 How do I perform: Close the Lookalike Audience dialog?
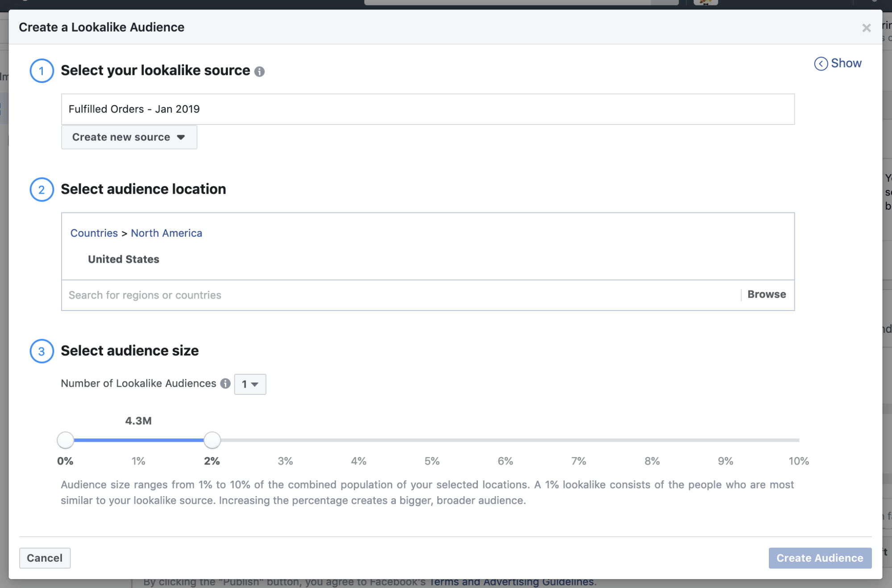[x=866, y=28]
